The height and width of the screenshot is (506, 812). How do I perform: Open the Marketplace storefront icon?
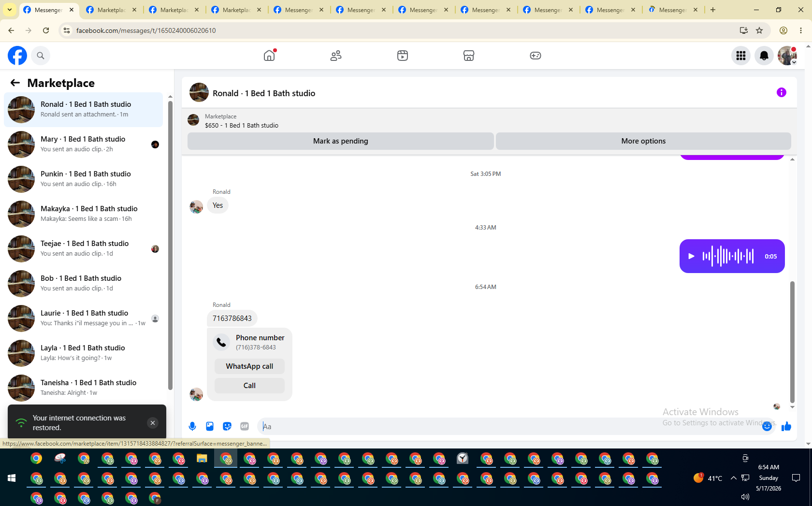(x=469, y=56)
